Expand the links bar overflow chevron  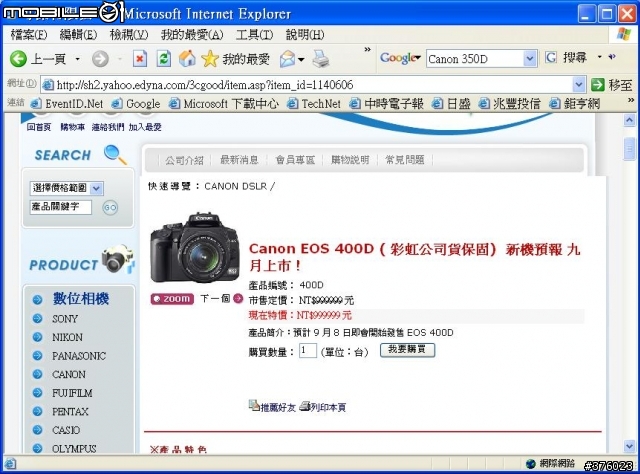[x=631, y=100]
